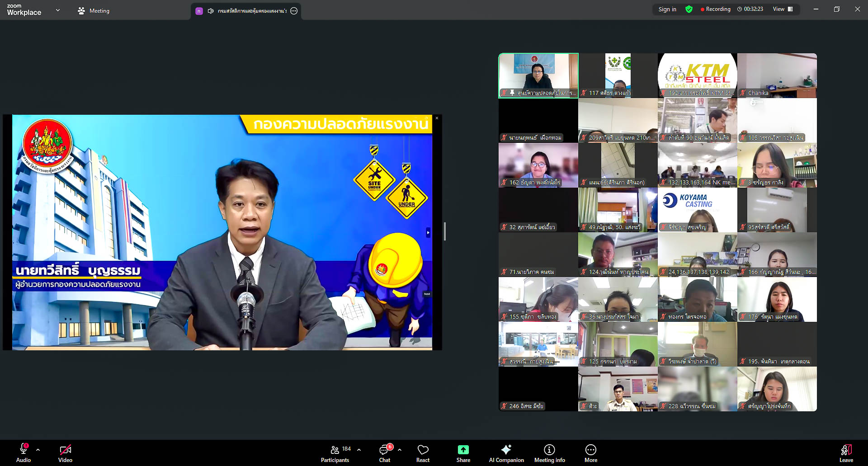Open the Chat panel

385,453
